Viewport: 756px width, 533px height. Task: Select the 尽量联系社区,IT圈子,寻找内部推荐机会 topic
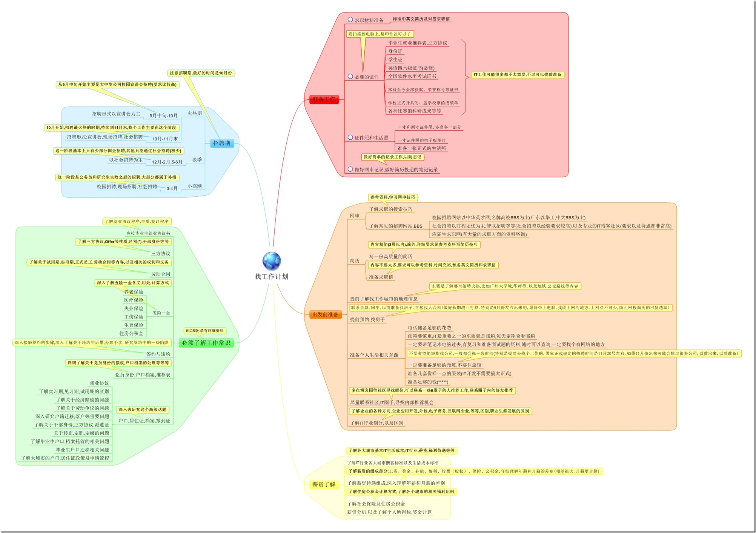click(392, 403)
